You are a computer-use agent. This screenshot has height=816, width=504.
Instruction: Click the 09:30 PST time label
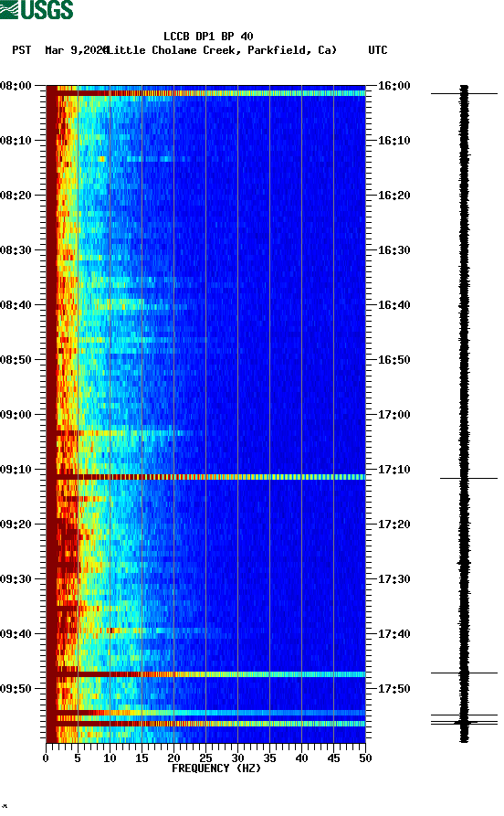coord(16,579)
